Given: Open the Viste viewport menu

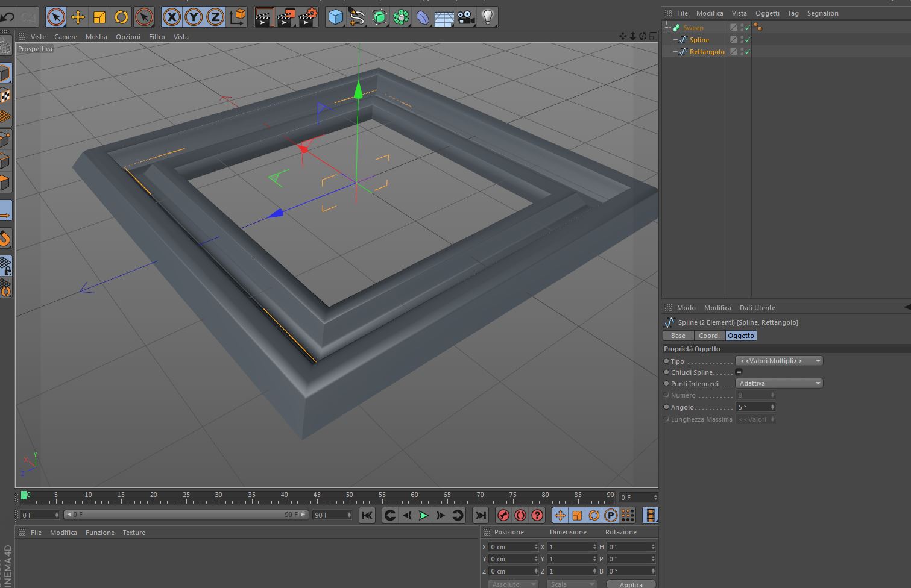Looking at the screenshot, I should point(38,37).
